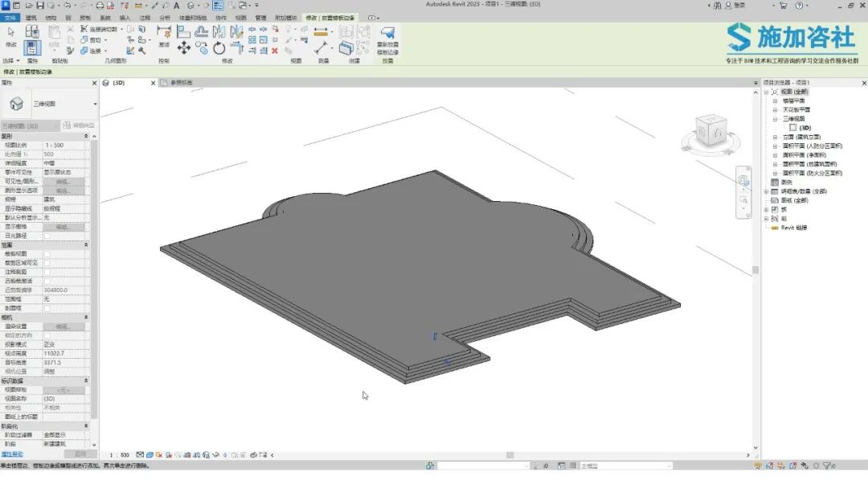Choose the Align tool in Modify panel
Viewport: 868px width, 489px height.
point(184,31)
